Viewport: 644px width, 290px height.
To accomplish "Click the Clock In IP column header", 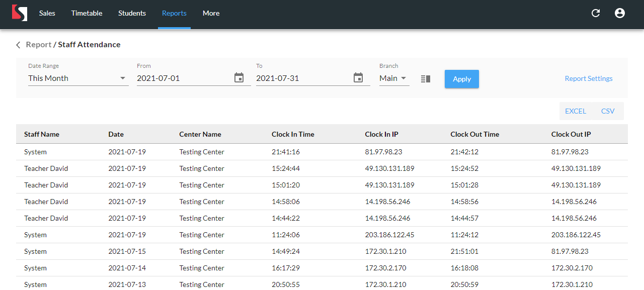I will click(382, 134).
